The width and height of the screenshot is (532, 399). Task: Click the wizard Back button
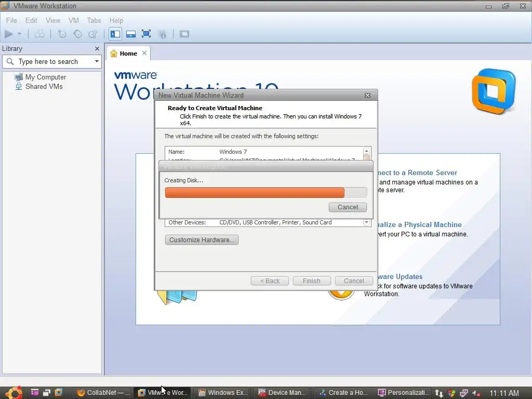[x=270, y=281]
